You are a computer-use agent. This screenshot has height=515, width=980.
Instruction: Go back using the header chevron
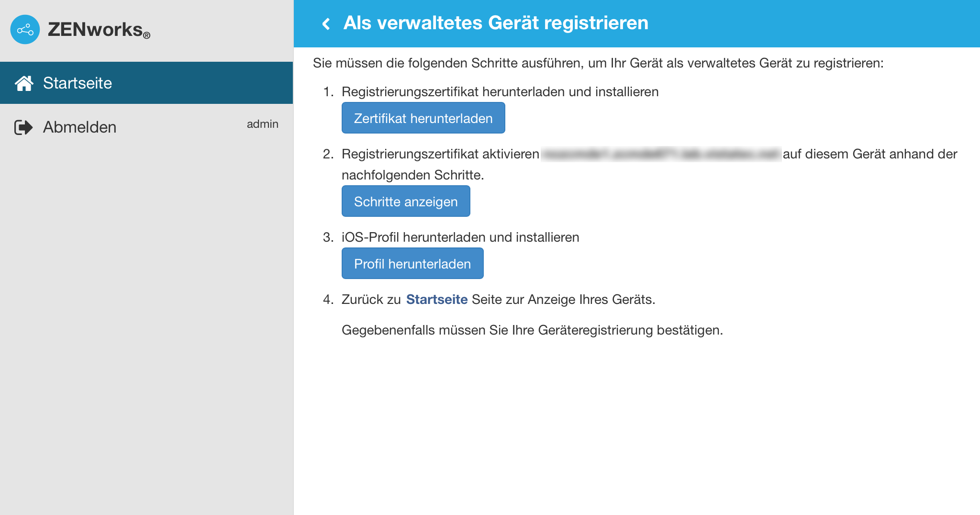(x=326, y=23)
